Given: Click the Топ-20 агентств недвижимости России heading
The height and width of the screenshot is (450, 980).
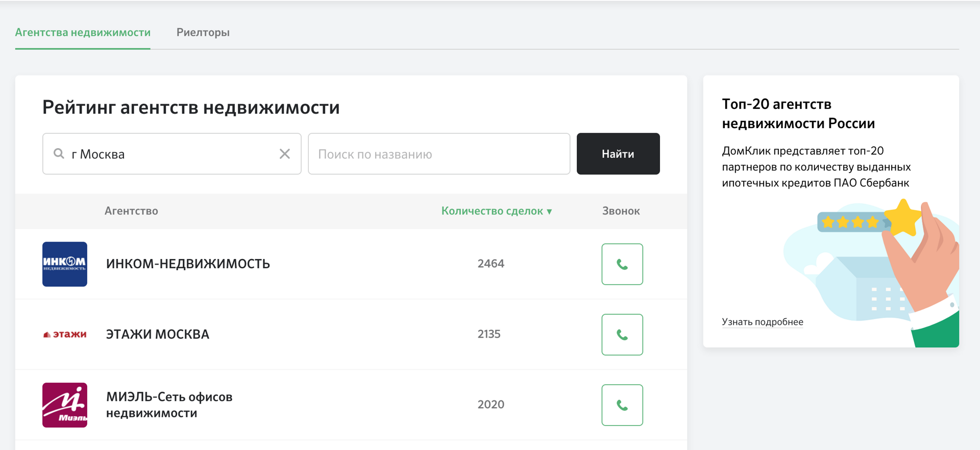Looking at the screenshot, I should (x=798, y=113).
